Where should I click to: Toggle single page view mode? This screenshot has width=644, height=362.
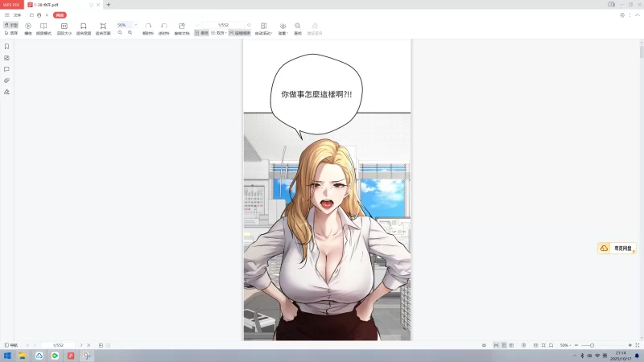click(x=200, y=33)
